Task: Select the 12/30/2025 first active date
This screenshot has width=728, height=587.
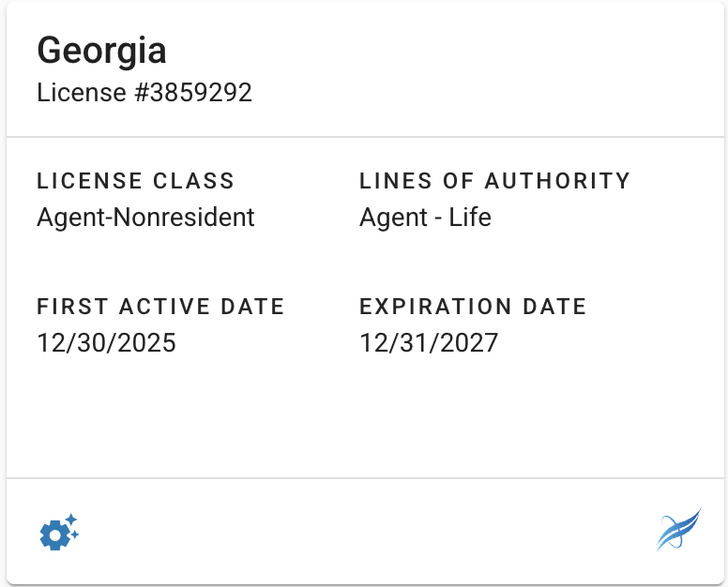Action: pos(106,343)
